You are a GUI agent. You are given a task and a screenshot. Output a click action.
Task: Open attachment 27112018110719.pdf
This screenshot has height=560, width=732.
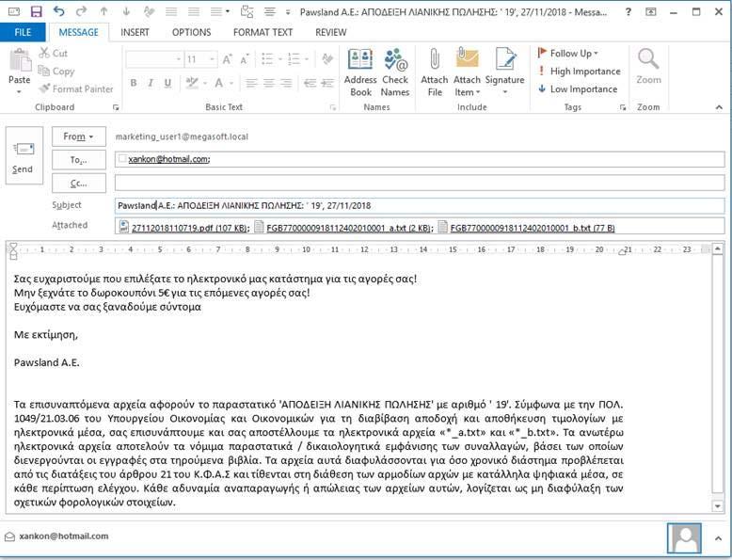[184, 228]
